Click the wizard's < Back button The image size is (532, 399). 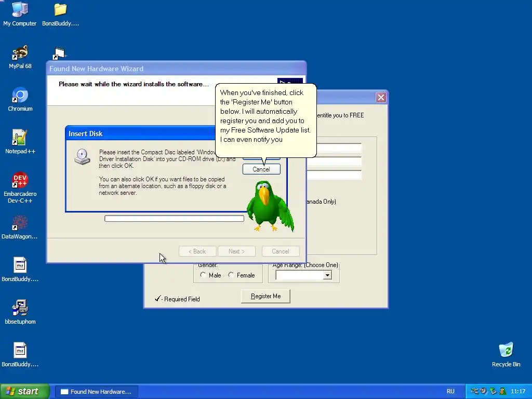point(197,251)
